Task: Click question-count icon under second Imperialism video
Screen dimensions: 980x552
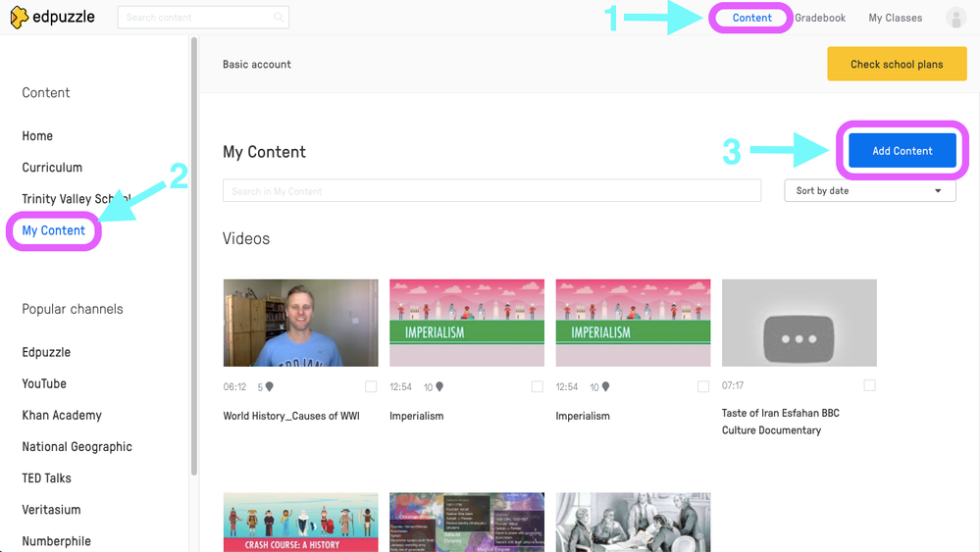Action: tap(605, 387)
